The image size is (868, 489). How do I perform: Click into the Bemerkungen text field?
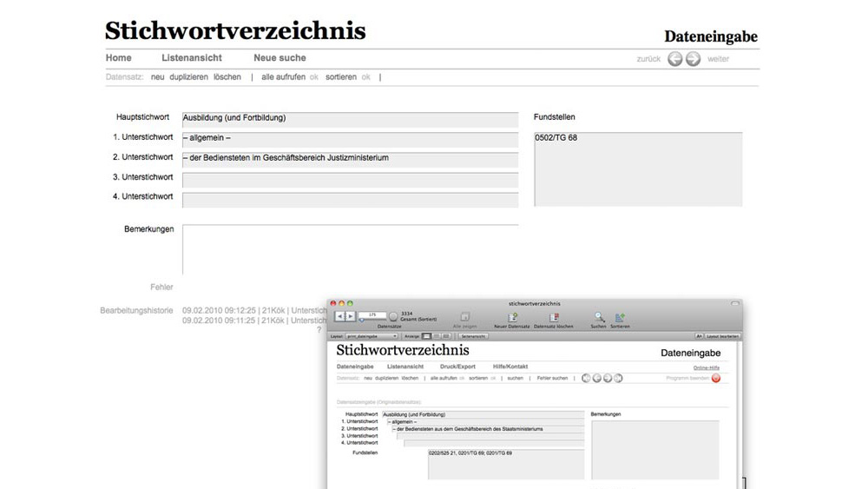click(350, 249)
